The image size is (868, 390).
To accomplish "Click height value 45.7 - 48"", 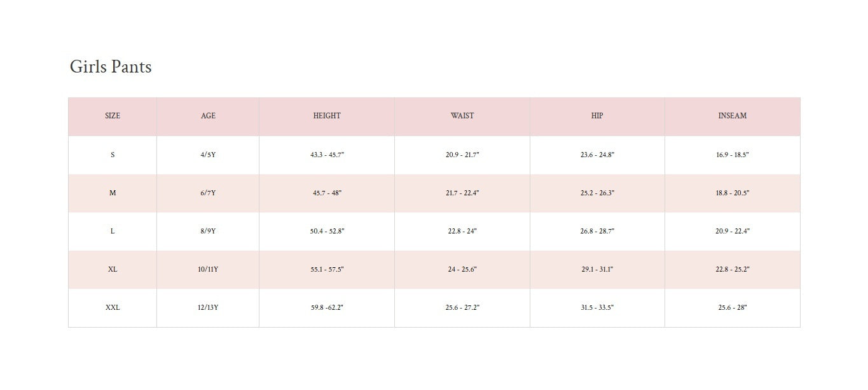I will [327, 193].
